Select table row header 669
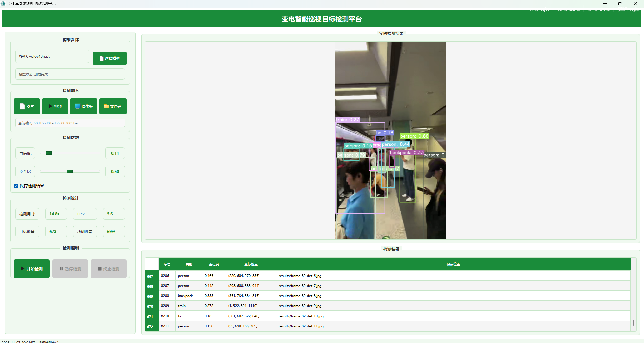 coord(152,296)
